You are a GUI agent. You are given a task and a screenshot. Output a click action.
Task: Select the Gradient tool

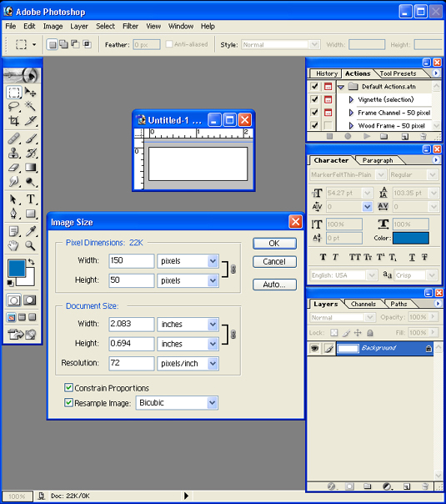pos(31,167)
